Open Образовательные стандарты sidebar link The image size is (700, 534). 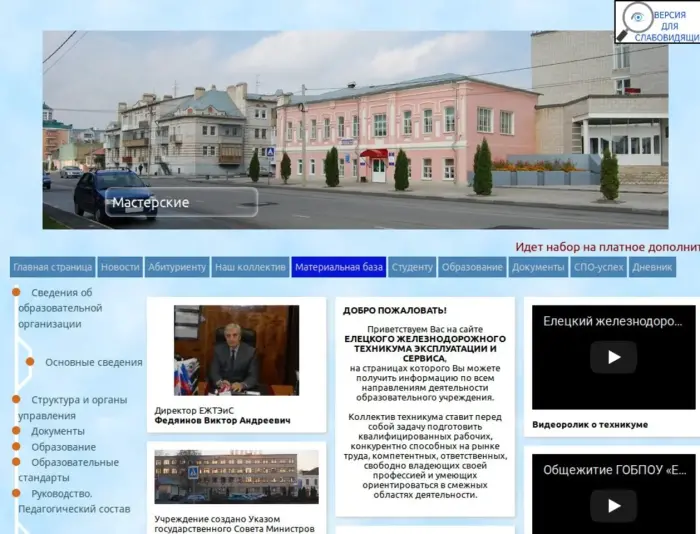tap(69, 470)
